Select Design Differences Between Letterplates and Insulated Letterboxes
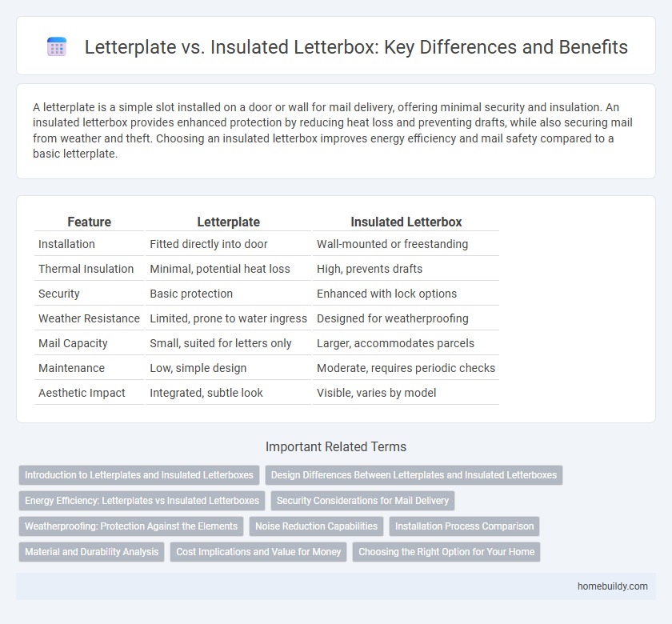Image resolution: width=672 pixels, height=624 pixels. pos(414,474)
